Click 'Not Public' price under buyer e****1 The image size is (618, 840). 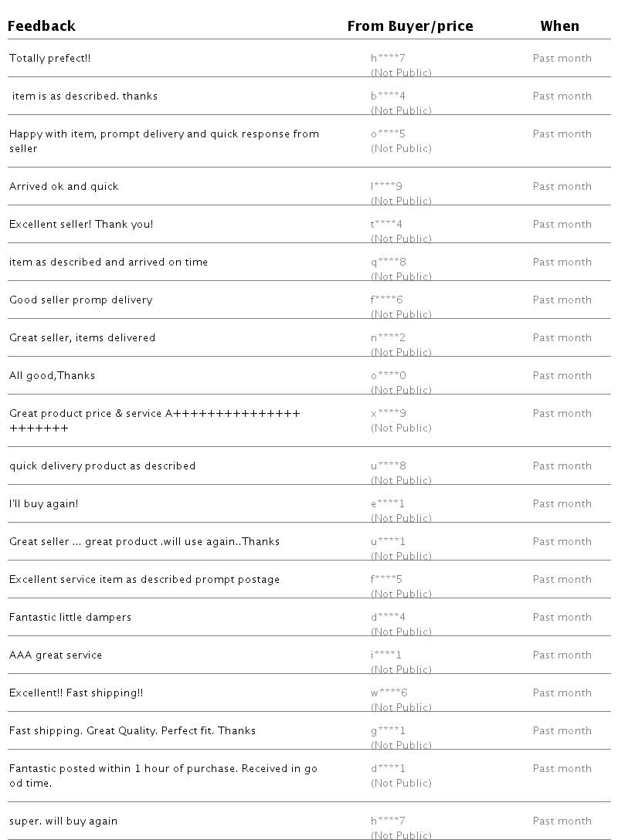[401, 519]
